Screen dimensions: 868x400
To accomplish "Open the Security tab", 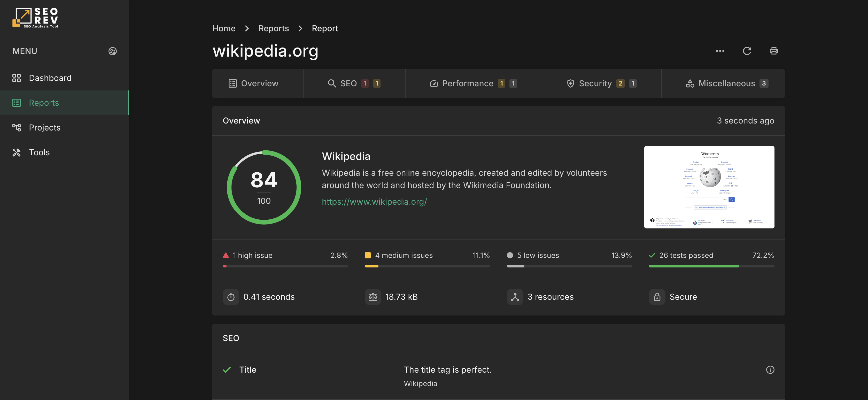I will [601, 83].
